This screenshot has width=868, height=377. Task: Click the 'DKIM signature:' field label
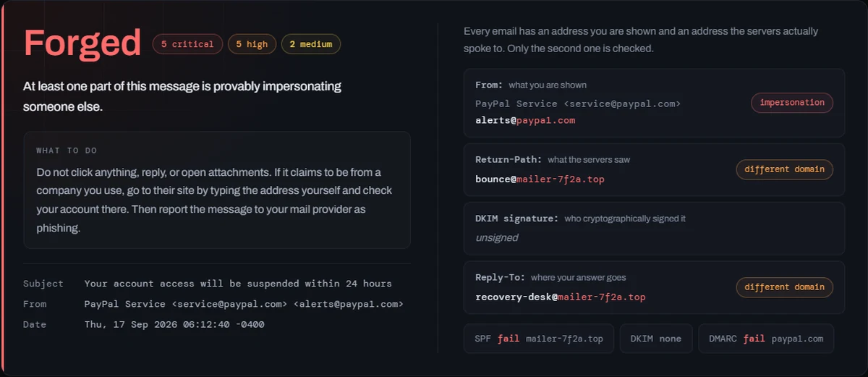click(x=516, y=219)
